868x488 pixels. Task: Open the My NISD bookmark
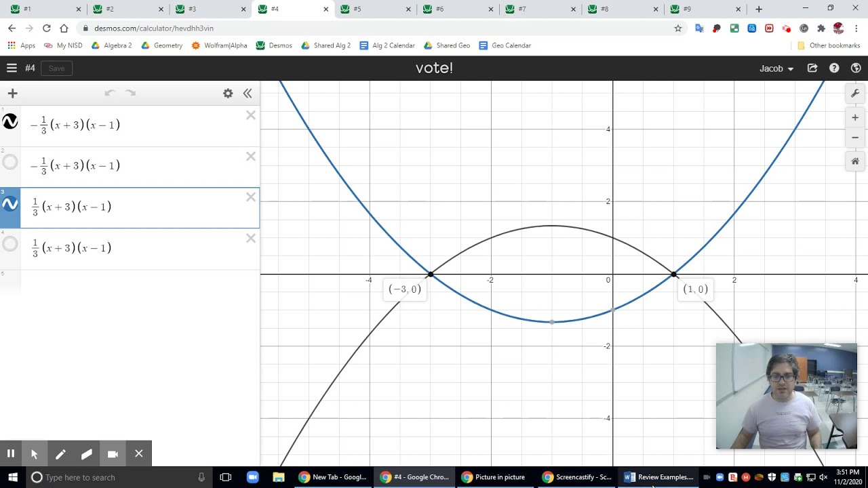click(x=63, y=45)
